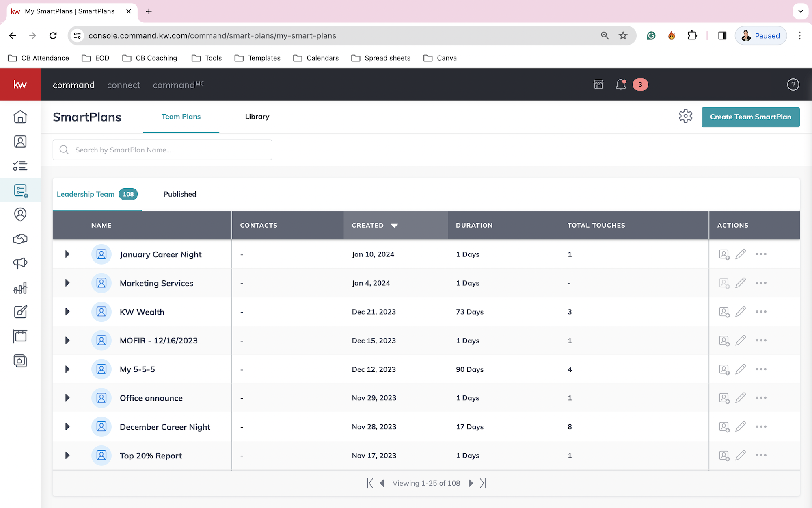The height and width of the screenshot is (508, 812).
Task: Open the Marketplace store icon
Action: (x=598, y=85)
